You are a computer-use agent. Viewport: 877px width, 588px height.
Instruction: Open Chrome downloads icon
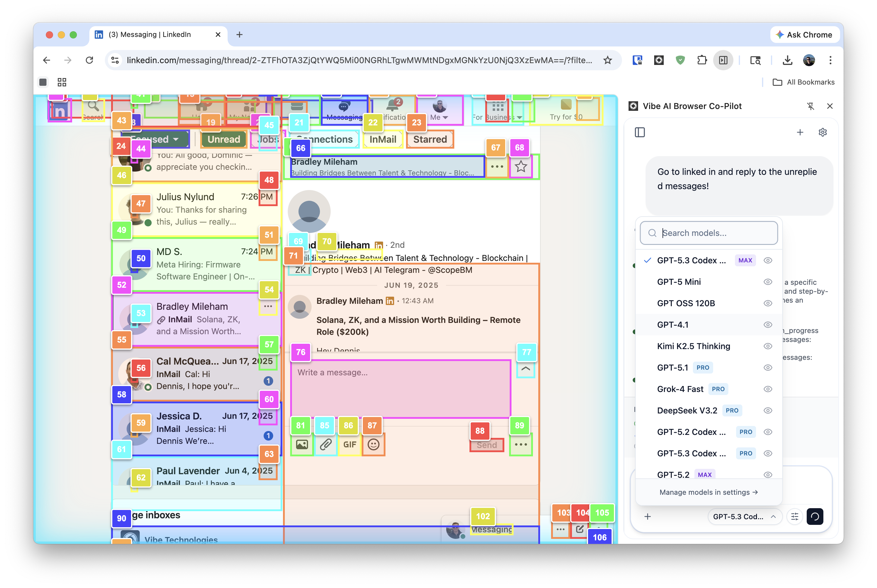coord(787,60)
